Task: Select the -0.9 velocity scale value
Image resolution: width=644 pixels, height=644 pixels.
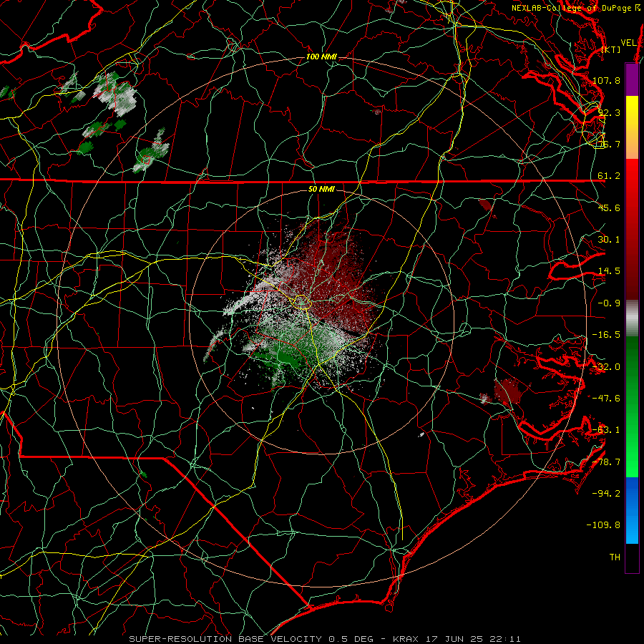Action: point(609,303)
